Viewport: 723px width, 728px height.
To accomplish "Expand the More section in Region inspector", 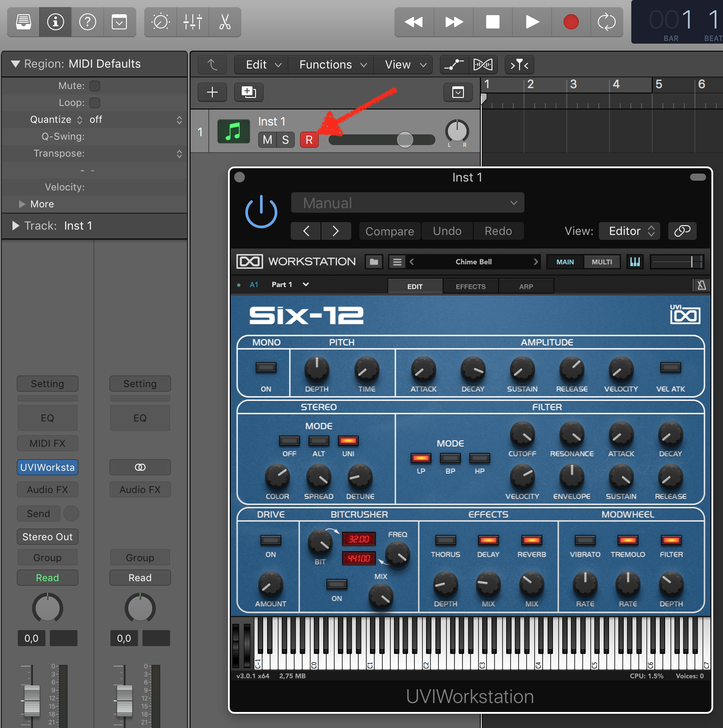I will point(22,204).
